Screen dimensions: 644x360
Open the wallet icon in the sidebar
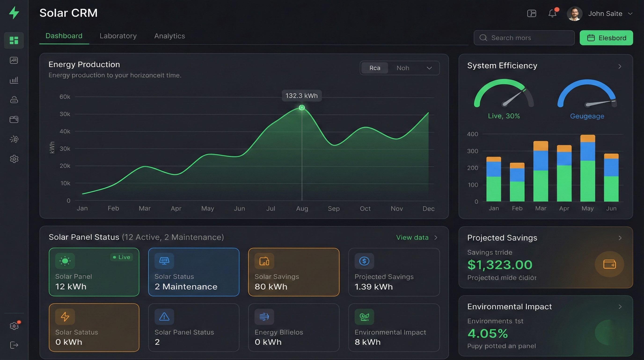[x=14, y=119]
